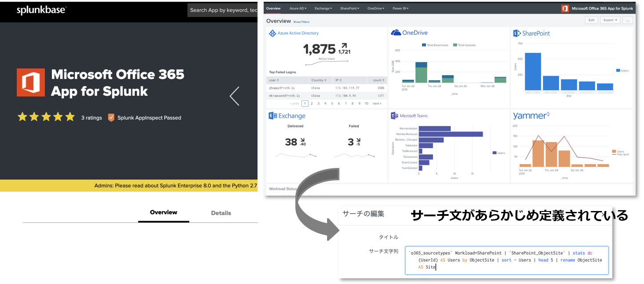
Task: Click the Azure Active Directory diamond icon
Action: (272, 33)
